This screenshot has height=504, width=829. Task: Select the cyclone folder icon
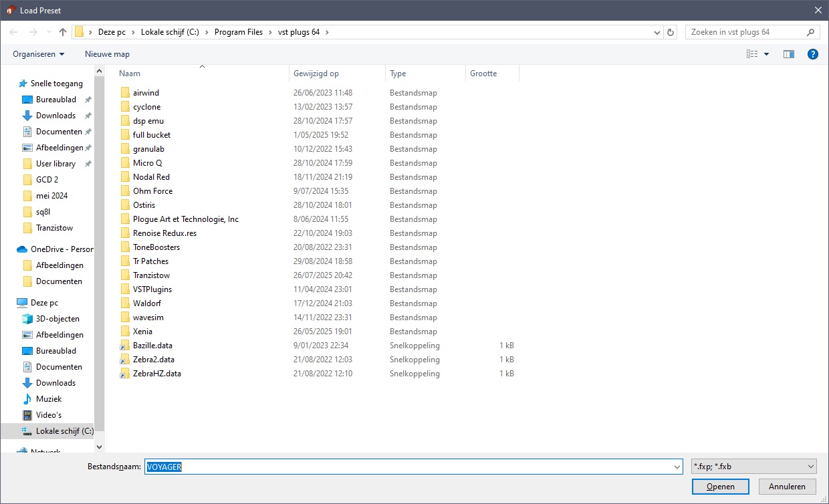125,107
